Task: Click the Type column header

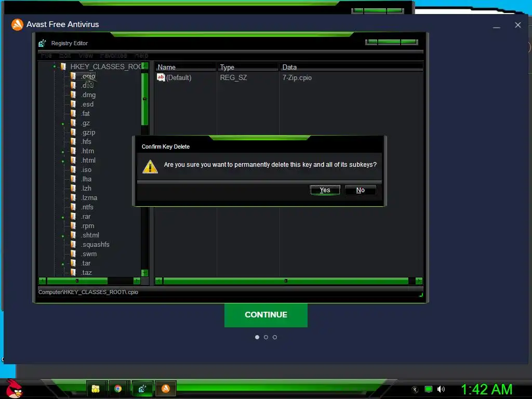Action: tap(248, 67)
